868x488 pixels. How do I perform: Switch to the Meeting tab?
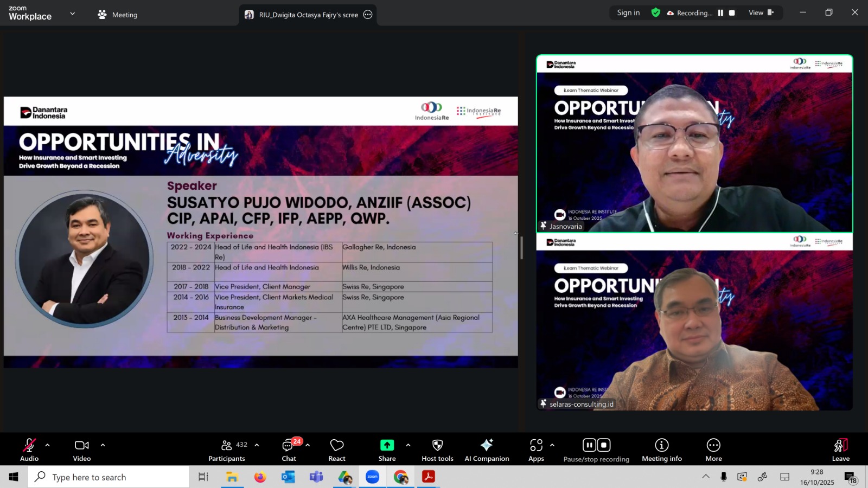(x=118, y=15)
